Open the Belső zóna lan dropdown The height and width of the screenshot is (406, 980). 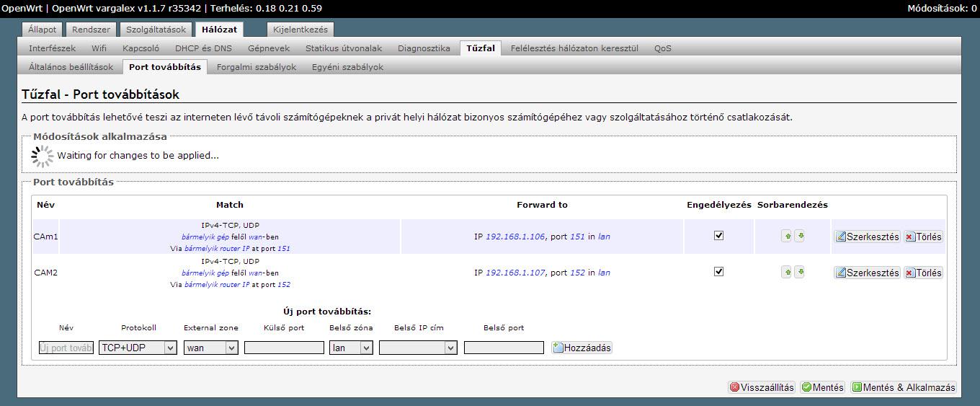point(351,348)
